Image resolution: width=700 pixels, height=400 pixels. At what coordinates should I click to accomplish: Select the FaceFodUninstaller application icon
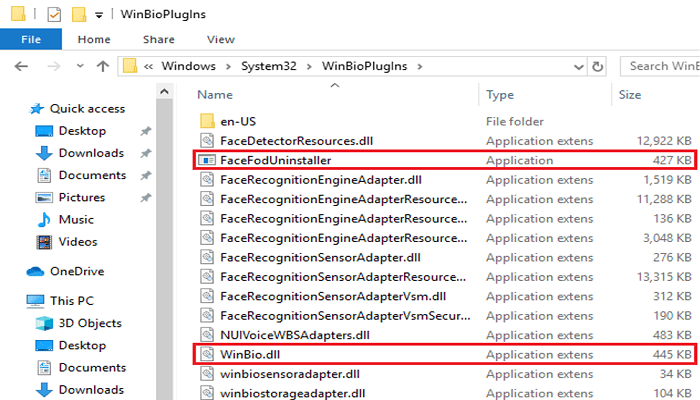(207, 160)
